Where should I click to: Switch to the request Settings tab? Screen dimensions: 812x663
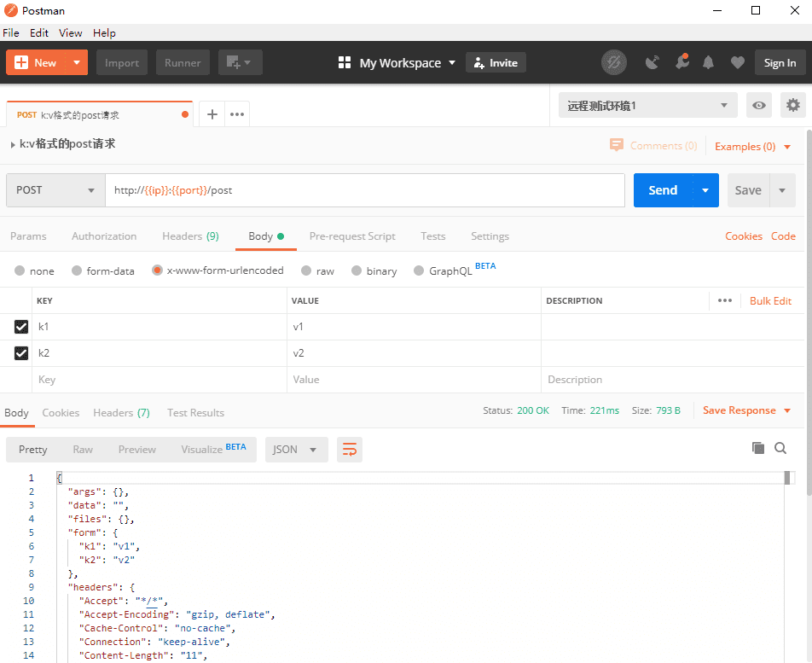pyautogui.click(x=490, y=236)
